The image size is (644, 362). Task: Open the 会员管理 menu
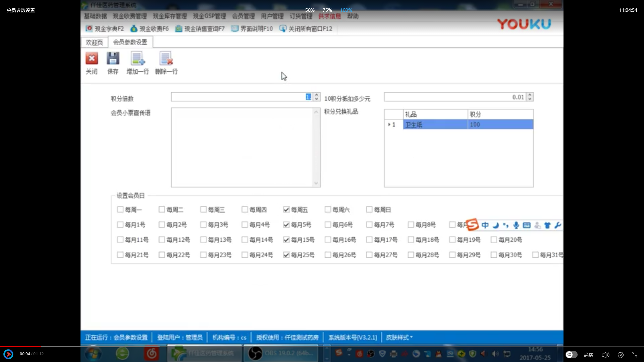(x=244, y=16)
